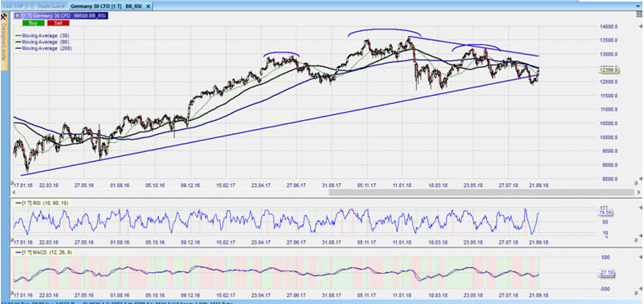Collapse the Germany 30 CFD chart header box

coord(16,16)
